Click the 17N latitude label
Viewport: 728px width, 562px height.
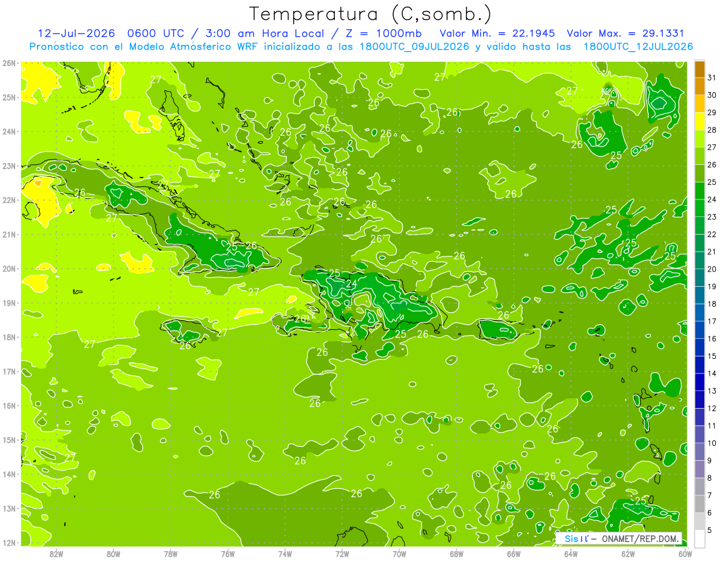[x=8, y=372]
